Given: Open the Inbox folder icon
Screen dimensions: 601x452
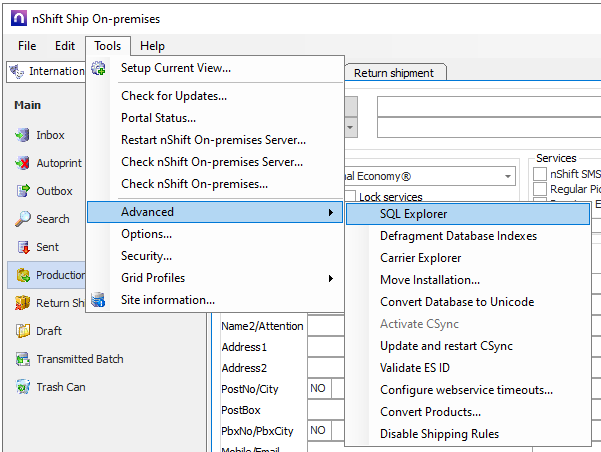Looking at the screenshot, I should 23,135.
